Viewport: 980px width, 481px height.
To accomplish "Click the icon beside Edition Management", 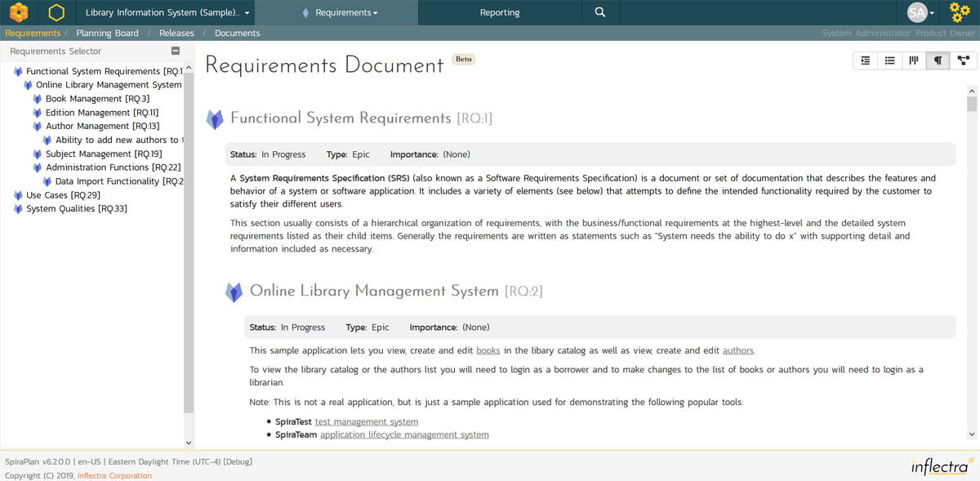I will [38, 113].
